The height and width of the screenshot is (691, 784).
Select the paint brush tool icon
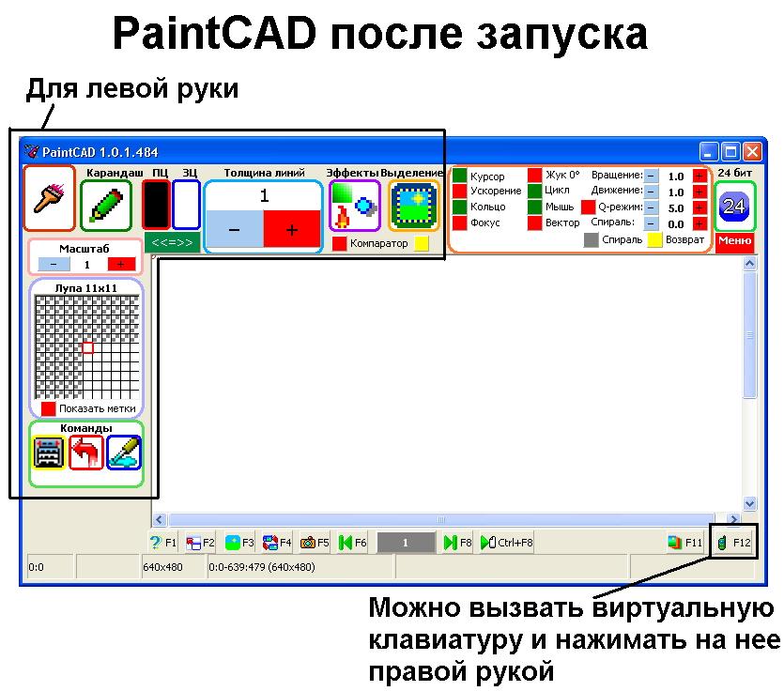tap(50, 198)
